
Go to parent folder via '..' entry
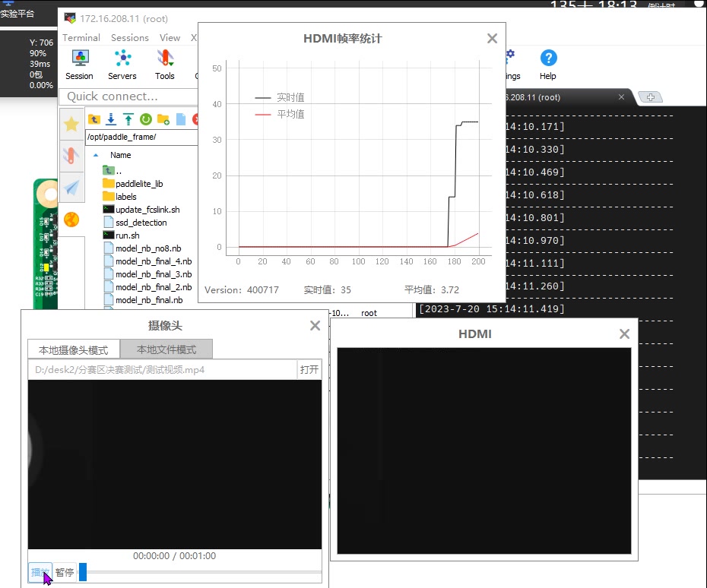tap(118, 171)
